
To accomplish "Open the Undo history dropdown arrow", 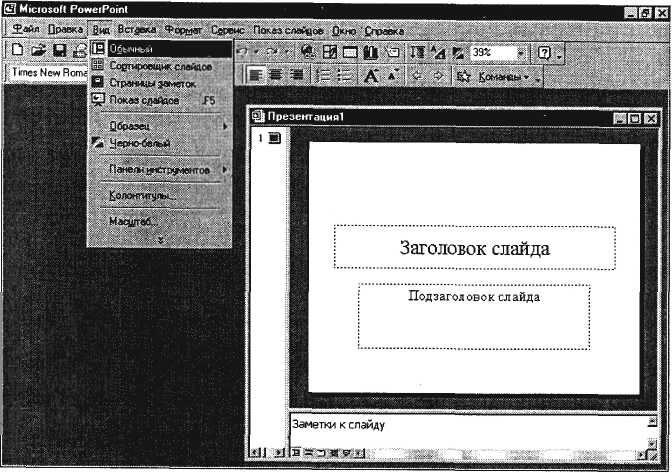I will click(256, 53).
